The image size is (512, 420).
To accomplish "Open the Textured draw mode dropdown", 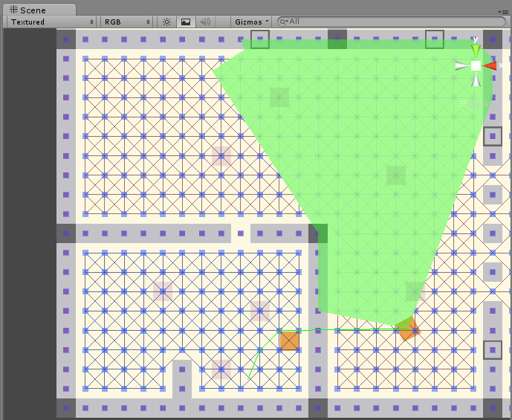I will [51, 22].
